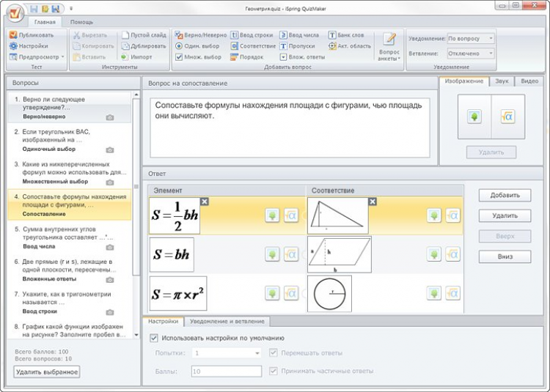The width and height of the screenshot is (550, 392).
Task: Insert image for the S=bh element
Action: [x=272, y=254]
